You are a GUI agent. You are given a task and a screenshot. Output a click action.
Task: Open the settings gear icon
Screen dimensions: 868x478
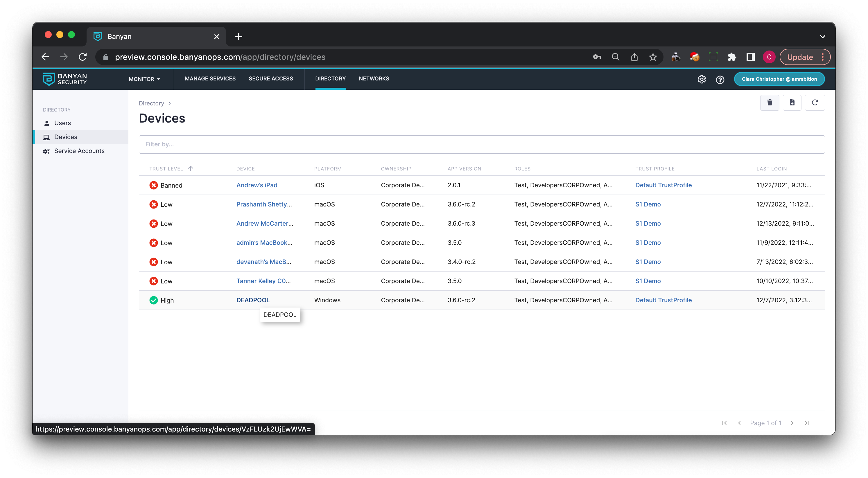[x=702, y=79]
